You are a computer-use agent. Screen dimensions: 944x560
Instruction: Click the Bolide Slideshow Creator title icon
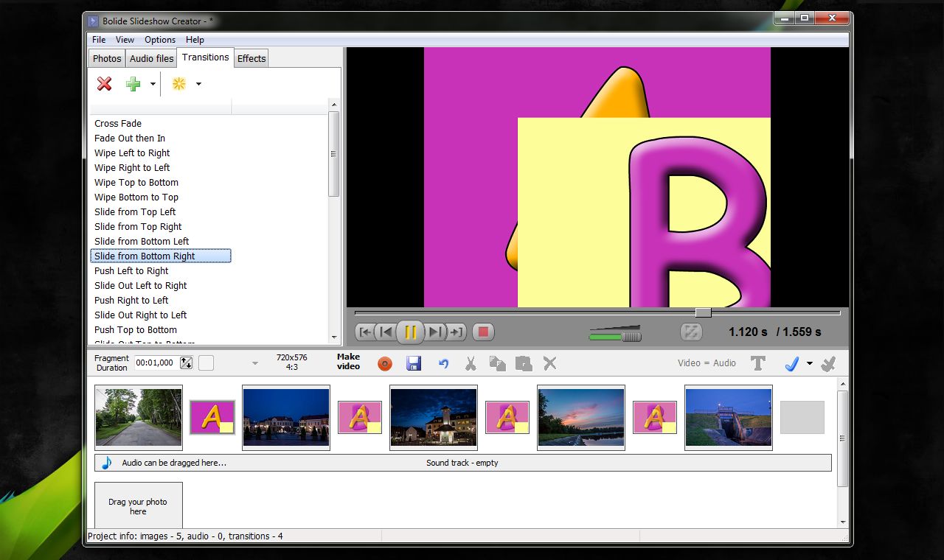coord(94,21)
